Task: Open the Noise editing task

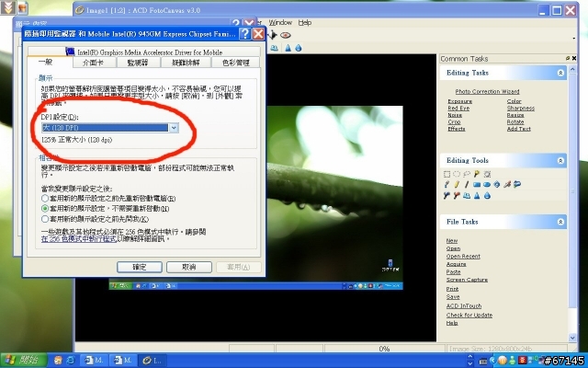Action: tap(455, 115)
